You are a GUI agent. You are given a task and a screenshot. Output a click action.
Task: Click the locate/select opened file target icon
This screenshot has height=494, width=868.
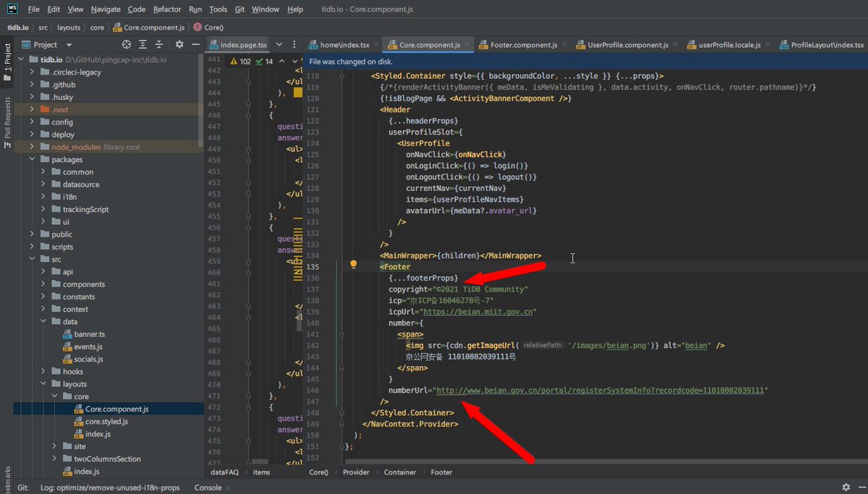pos(127,44)
